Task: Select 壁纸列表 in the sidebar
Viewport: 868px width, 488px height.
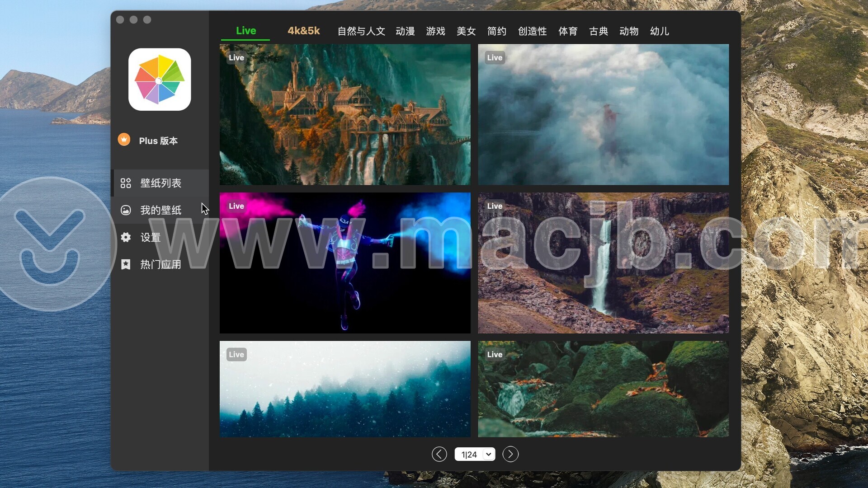Action: (160, 183)
